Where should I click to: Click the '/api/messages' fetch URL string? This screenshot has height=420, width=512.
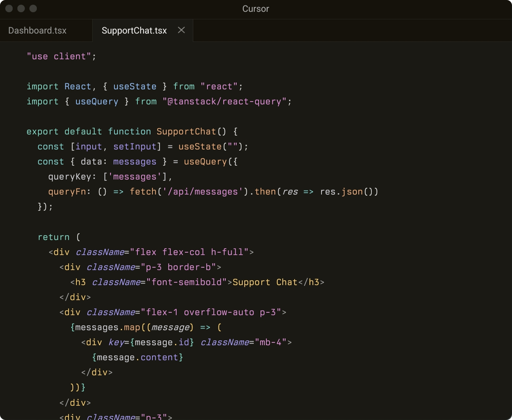pyautogui.click(x=202, y=192)
